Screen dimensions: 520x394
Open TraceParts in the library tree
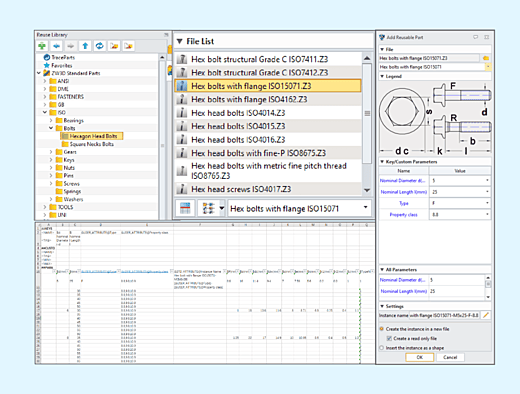tap(63, 57)
